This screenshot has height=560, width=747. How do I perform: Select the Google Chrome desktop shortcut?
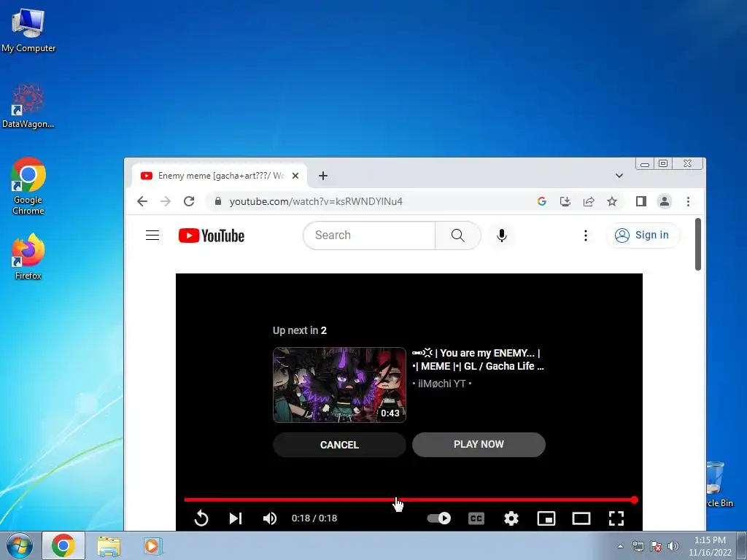coord(28,186)
